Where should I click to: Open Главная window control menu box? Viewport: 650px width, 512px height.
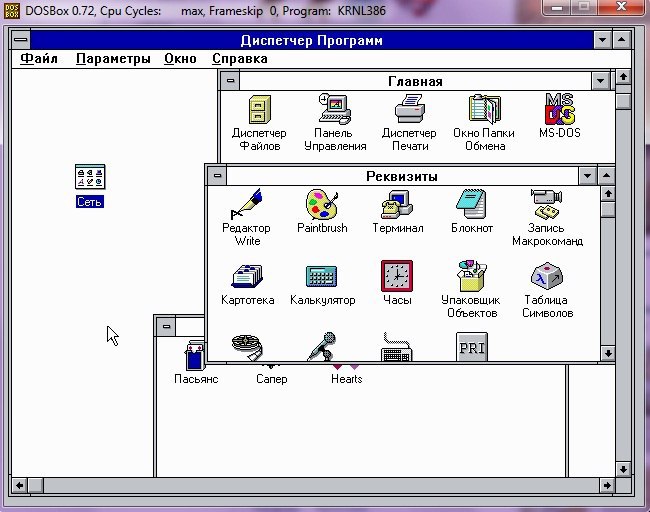(x=230, y=81)
